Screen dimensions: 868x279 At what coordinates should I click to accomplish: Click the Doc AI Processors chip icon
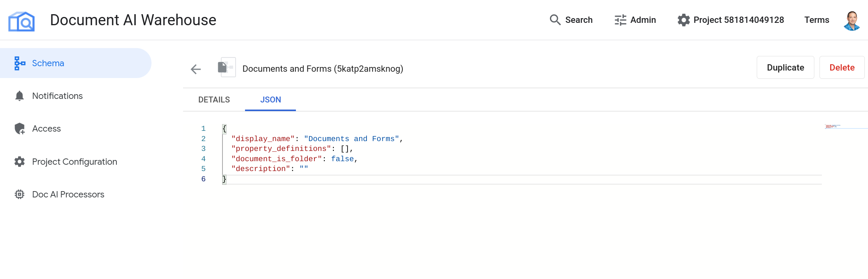(x=19, y=195)
